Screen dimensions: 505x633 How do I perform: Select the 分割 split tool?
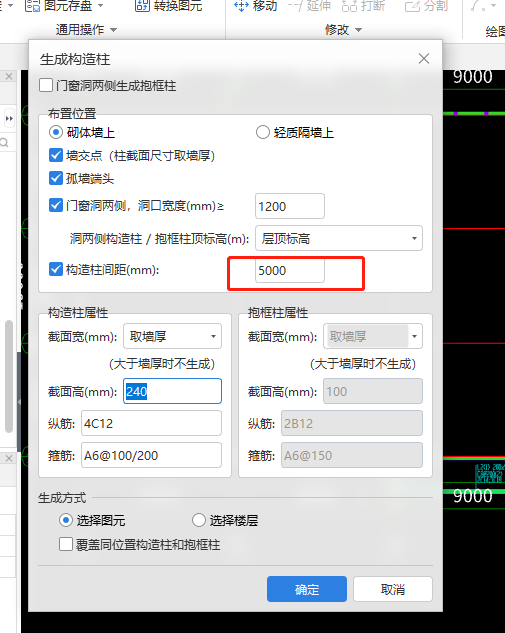[426, 6]
